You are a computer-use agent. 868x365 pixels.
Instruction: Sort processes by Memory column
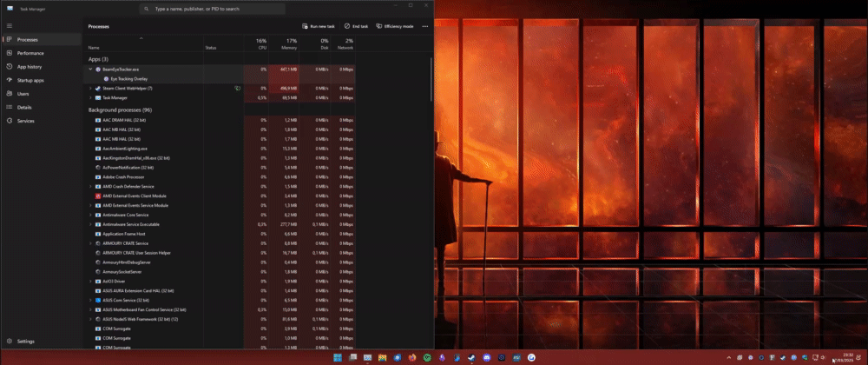[284, 44]
